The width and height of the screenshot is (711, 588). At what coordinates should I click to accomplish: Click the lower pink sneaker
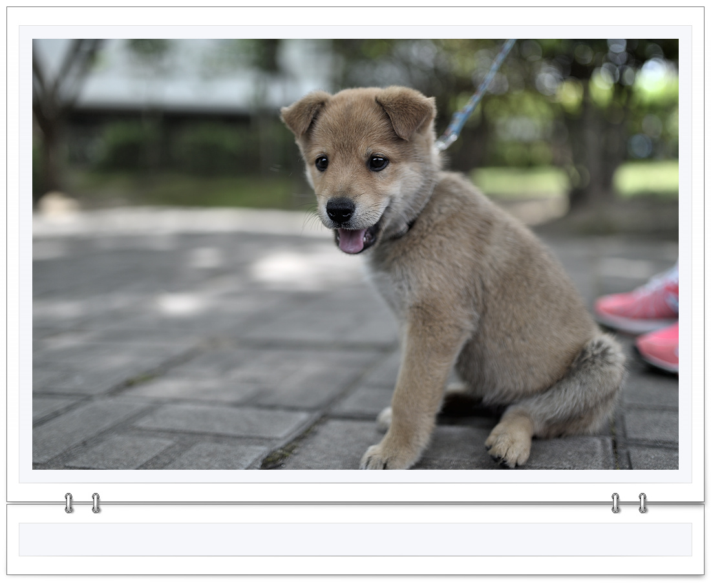pyautogui.click(x=659, y=348)
